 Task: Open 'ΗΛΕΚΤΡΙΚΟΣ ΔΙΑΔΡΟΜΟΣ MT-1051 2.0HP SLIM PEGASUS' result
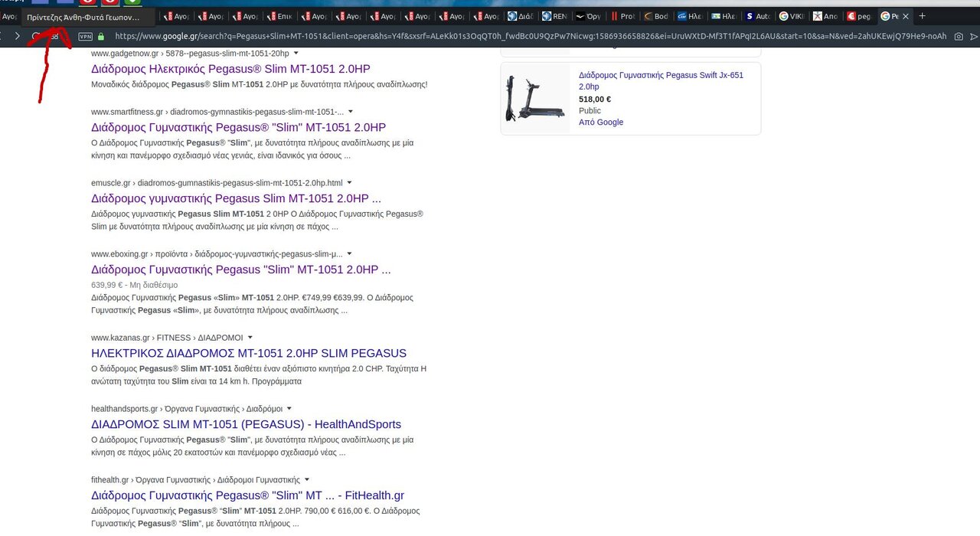[x=249, y=353]
